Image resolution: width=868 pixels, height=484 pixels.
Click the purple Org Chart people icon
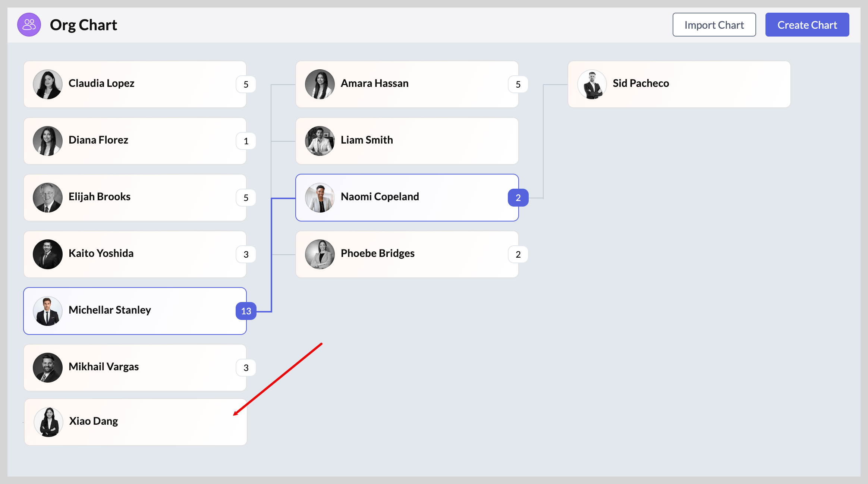29,25
